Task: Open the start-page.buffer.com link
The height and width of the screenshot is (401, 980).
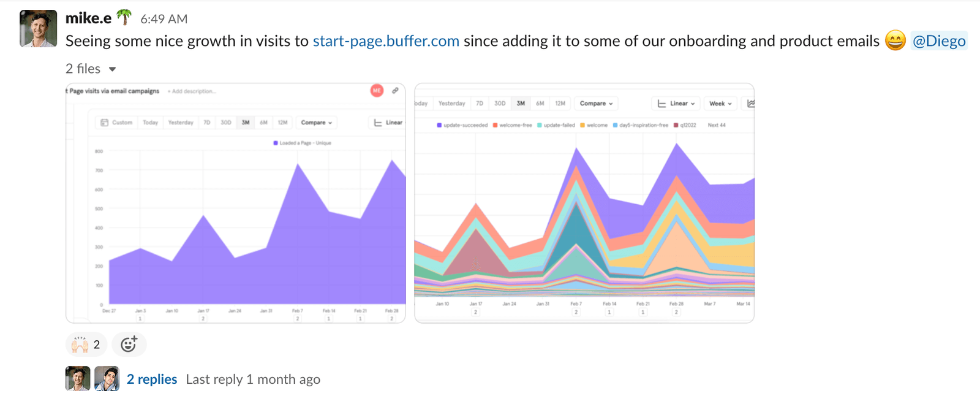Action: point(385,41)
